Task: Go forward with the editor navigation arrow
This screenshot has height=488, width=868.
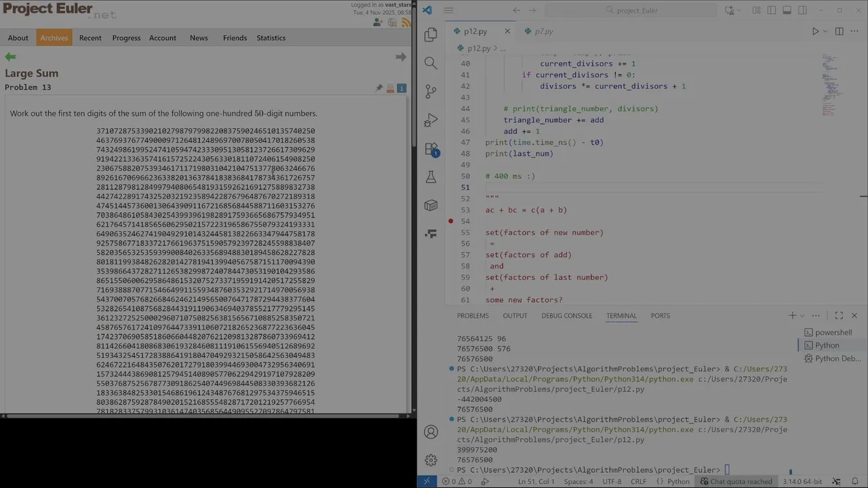Action: click(x=532, y=10)
